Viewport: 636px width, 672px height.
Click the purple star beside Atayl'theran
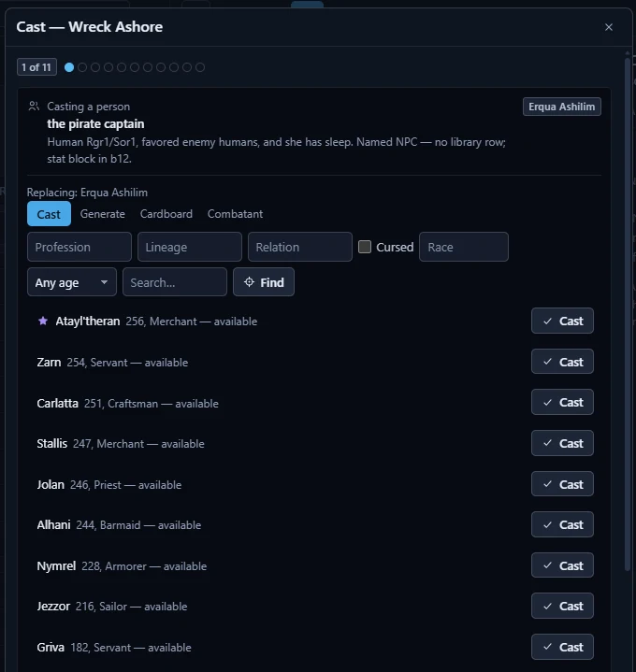pos(43,321)
